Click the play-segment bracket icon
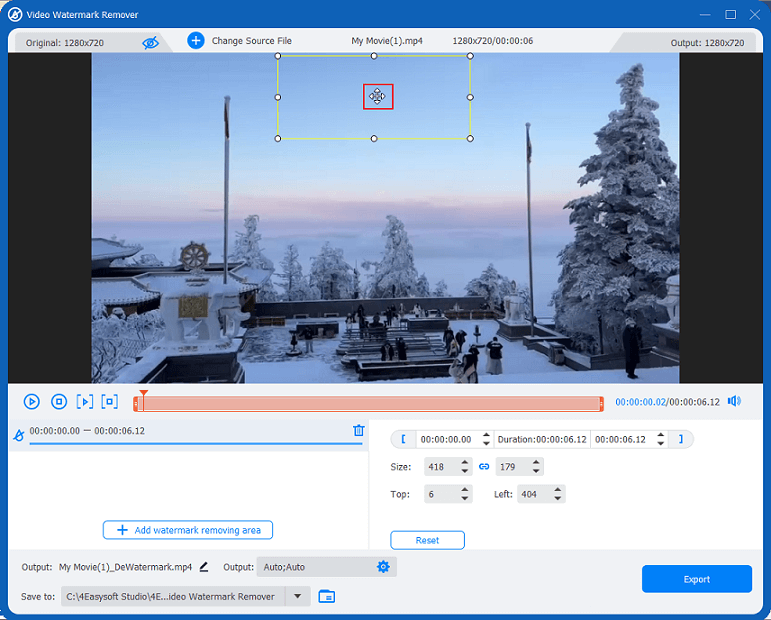The image size is (771, 620). pyautogui.click(x=85, y=402)
